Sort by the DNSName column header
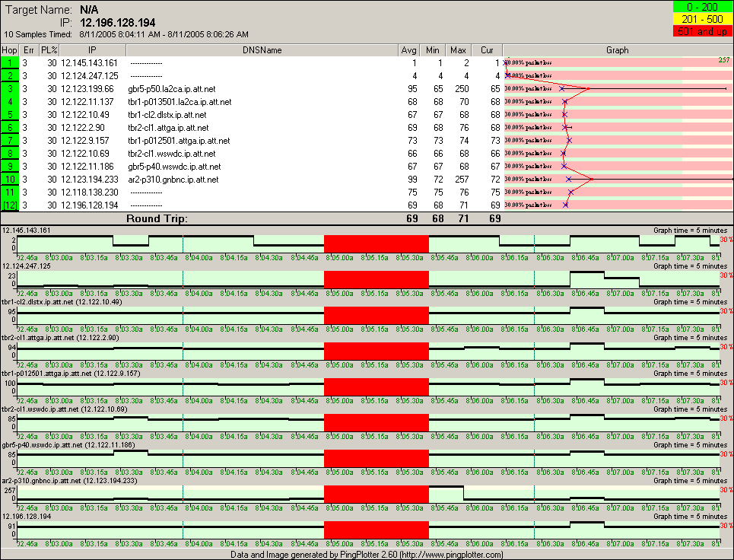734x560 pixels. pos(262,49)
